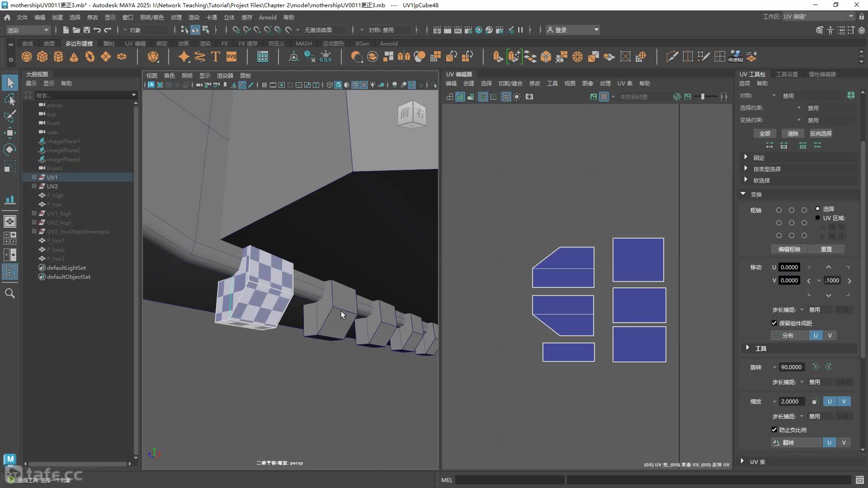Switch to the 属性编辑器 tab
Screen dimensions: 868x488
click(x=822, y=74)
